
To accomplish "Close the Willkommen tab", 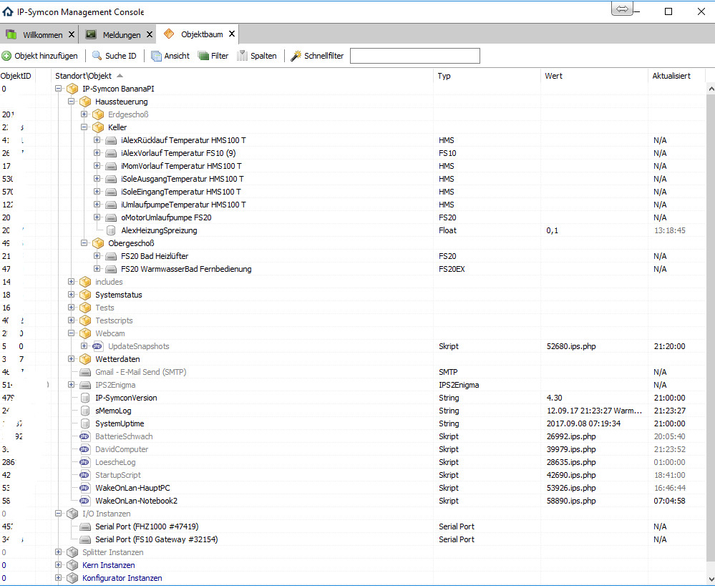I will pyautogui.click(x=72, y=34).
